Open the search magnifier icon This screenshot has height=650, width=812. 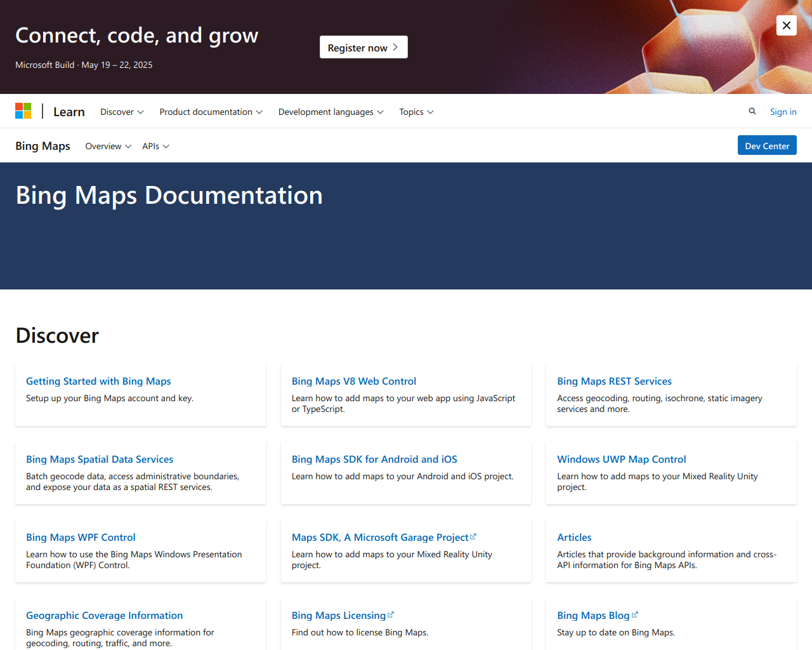752,111
